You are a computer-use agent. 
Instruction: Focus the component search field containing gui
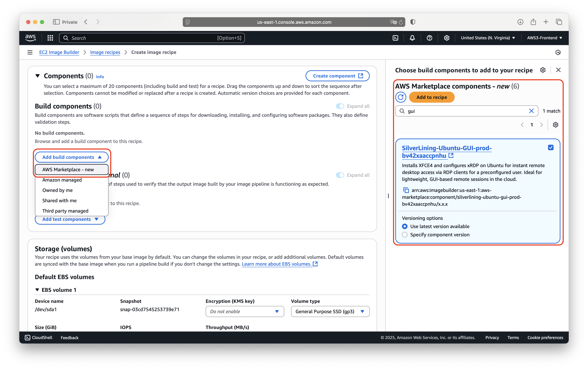click(x=467, y=111)
